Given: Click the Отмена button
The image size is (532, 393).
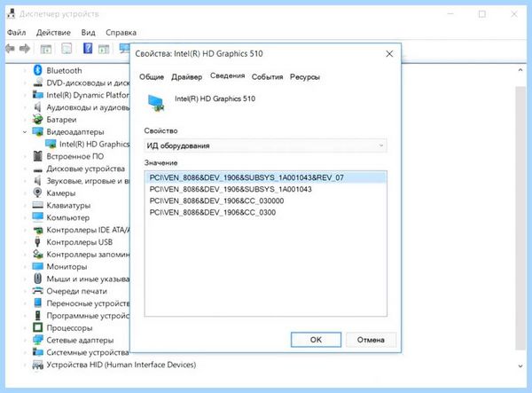Looking at the screenshot, I should [x=371, y=340].
